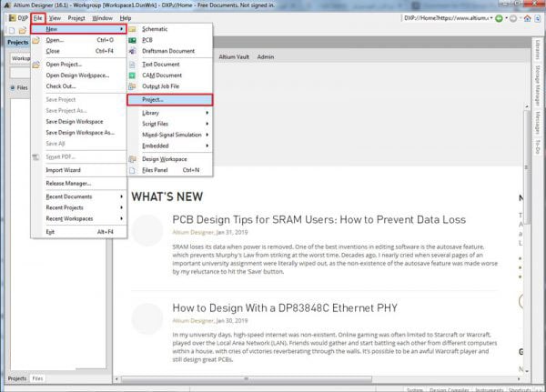
Task: Expand Recent Documents submenu
Action: tap(79, 196)
